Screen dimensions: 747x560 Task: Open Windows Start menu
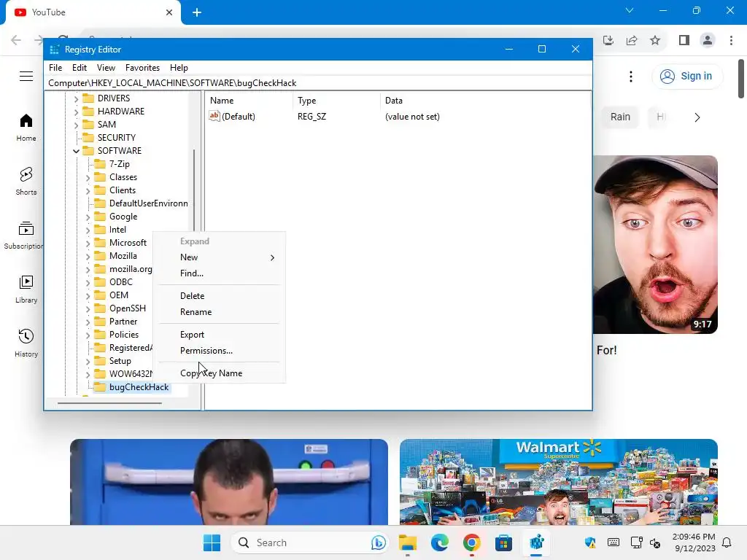(212, 542)
